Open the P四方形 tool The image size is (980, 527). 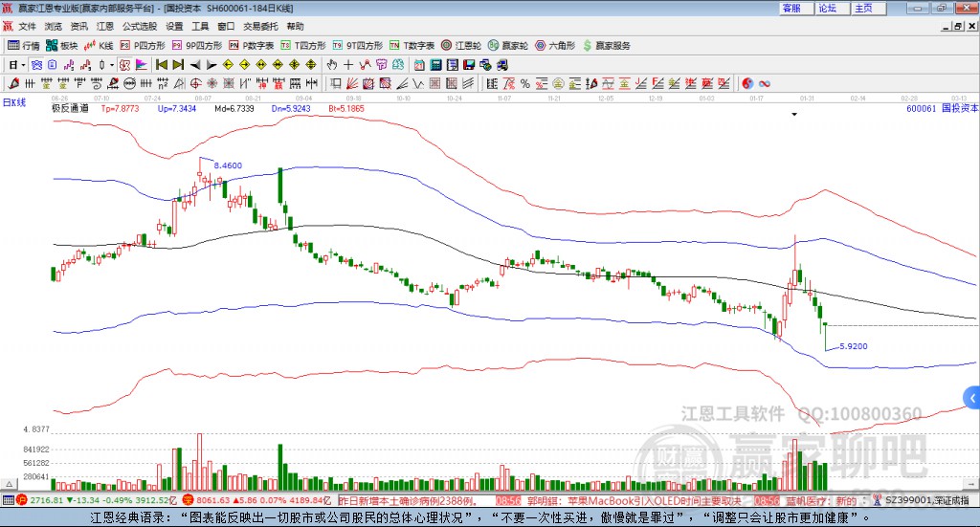coord(143,46)
